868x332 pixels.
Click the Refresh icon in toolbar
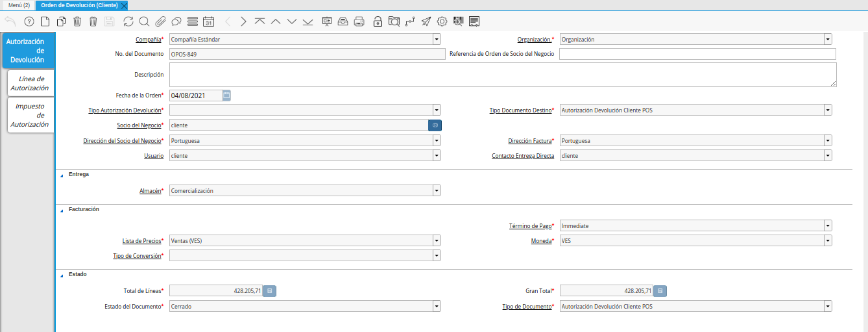tap(128, 21)
